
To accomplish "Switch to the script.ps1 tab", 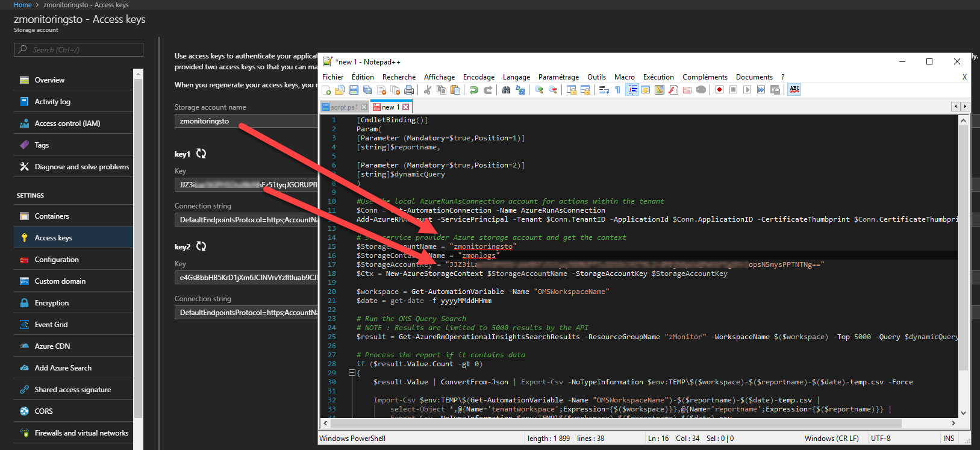I will 344,107.
